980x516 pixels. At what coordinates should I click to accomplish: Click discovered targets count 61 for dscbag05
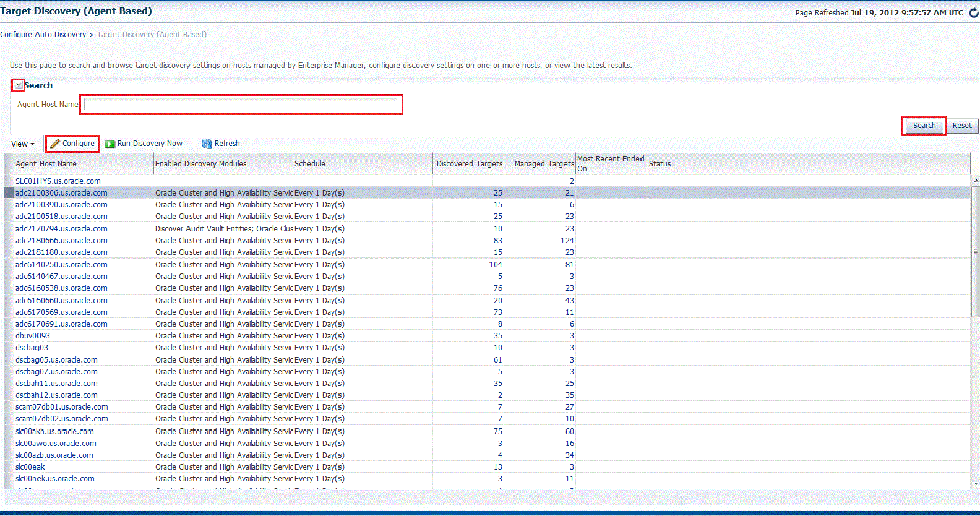coord(498,360)
